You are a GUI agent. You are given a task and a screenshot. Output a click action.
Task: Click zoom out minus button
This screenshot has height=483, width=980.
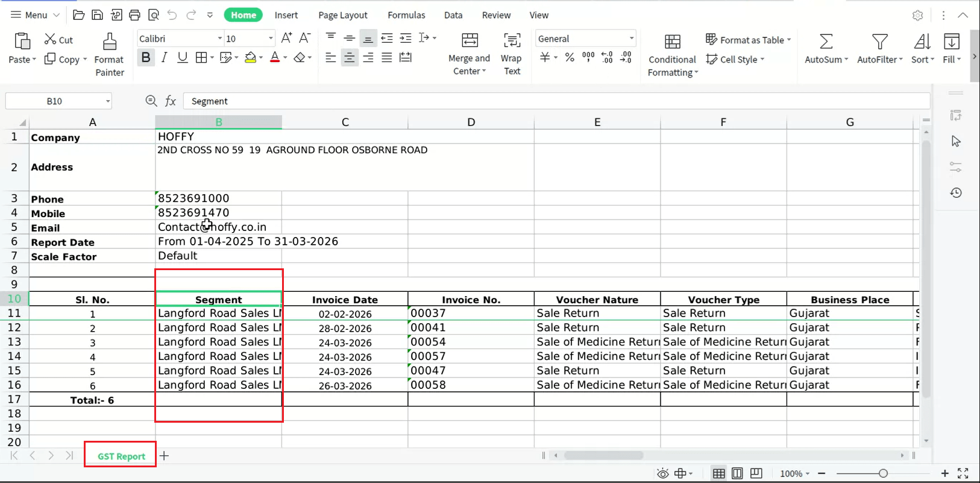821,473
